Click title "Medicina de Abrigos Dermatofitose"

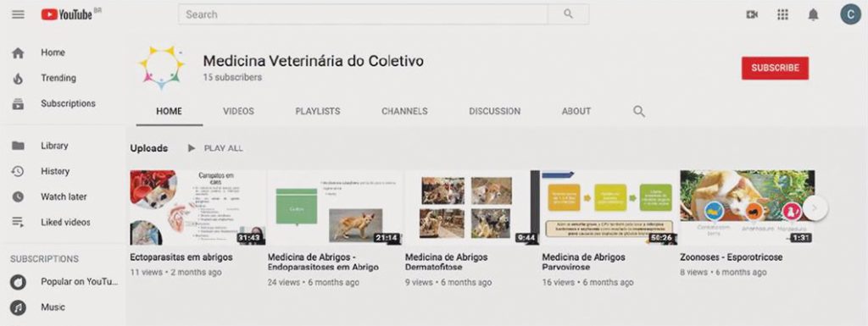pos(446,262)
